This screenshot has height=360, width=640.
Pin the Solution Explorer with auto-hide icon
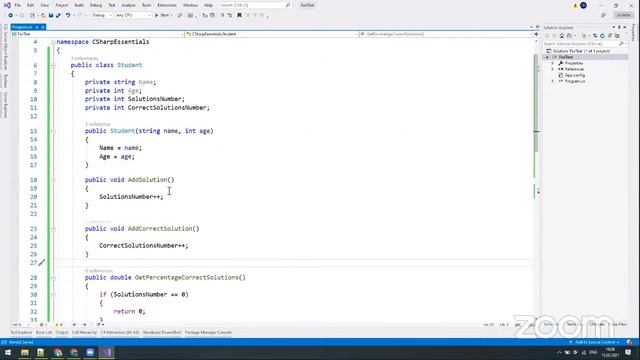(619, 27)
